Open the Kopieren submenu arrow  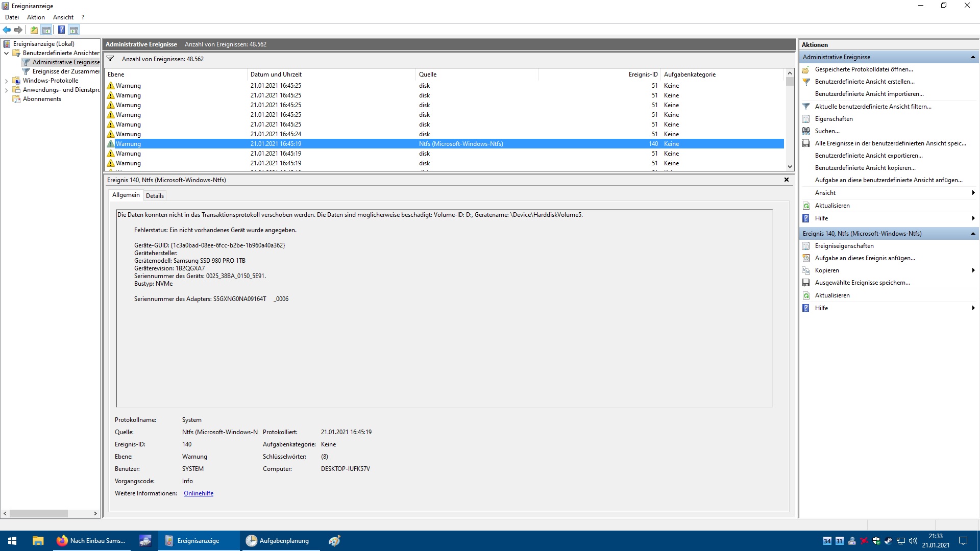[973, 270]
